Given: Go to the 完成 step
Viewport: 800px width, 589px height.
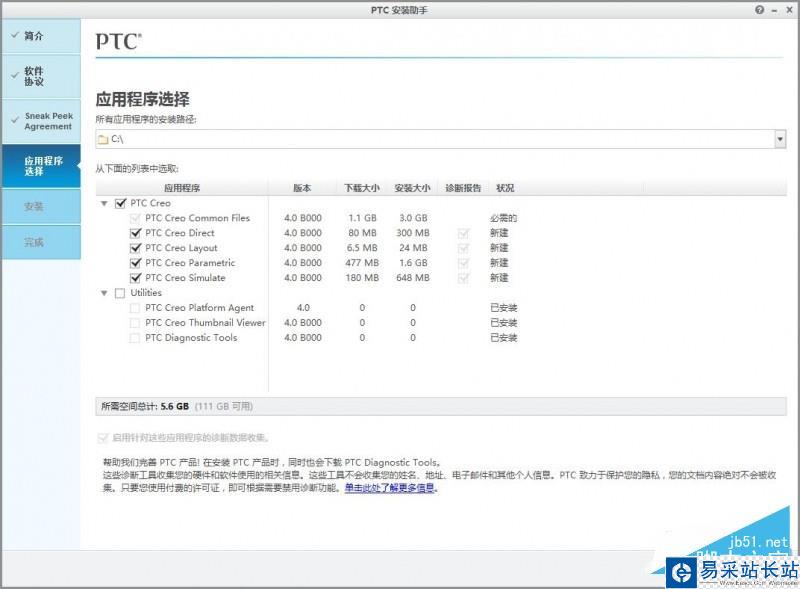Looking at the screenshot, I should pos(41,242).
